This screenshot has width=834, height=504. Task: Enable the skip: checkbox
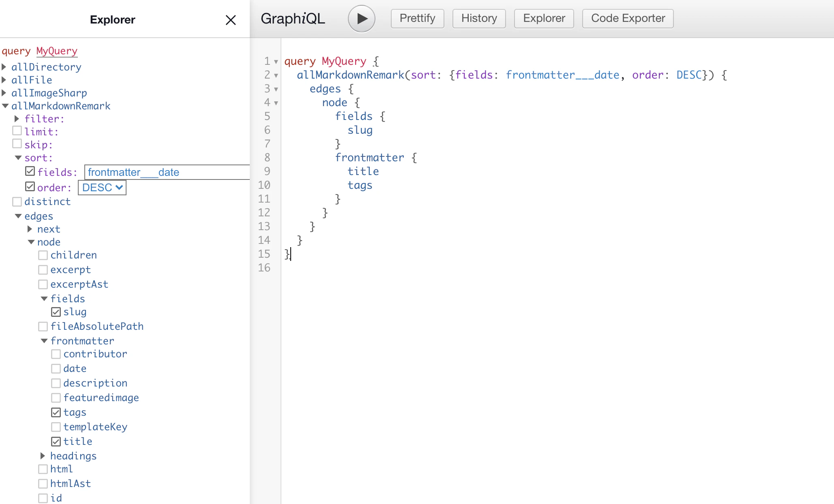tap(17, 144)
